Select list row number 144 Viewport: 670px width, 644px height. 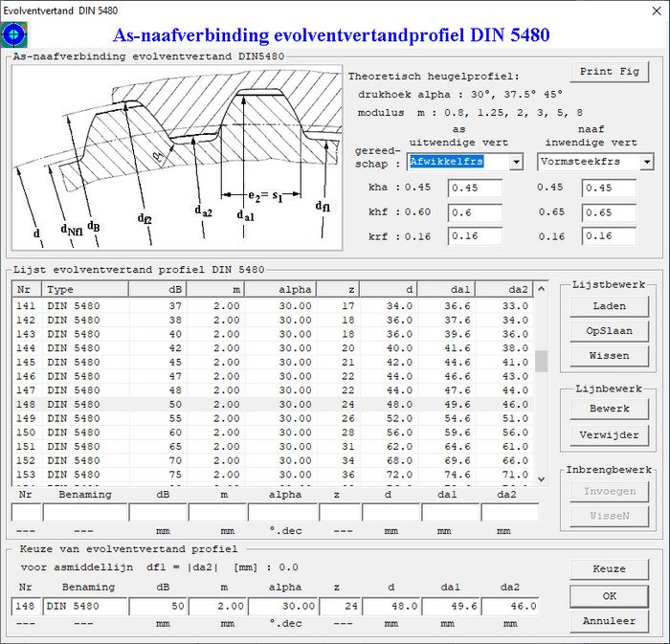pos(273,348)
